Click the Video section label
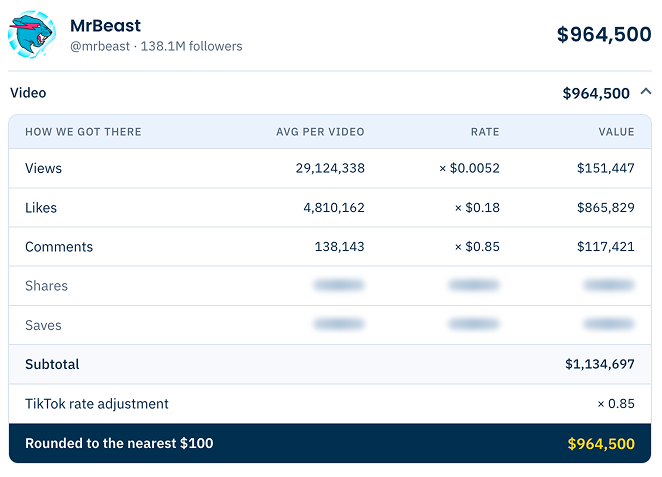This screenshot has width=662, height=477. [28, 93]
